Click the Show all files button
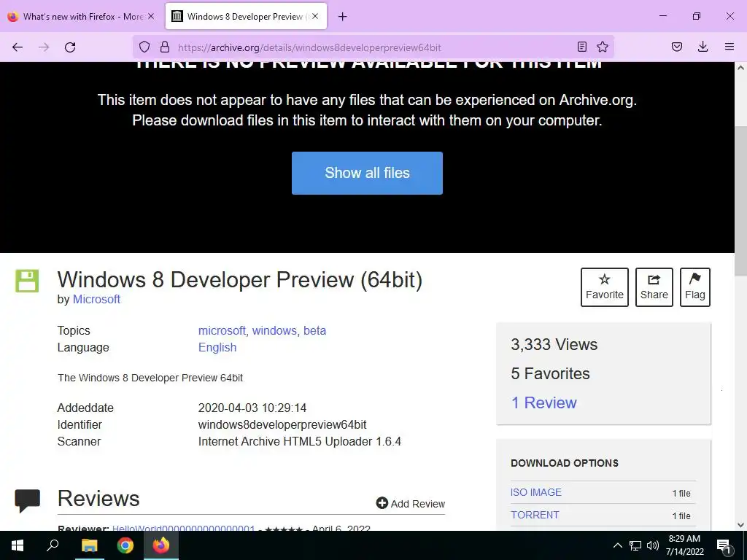Image resolution: width=747 pixels, height=560 pixels. point(367,173)
